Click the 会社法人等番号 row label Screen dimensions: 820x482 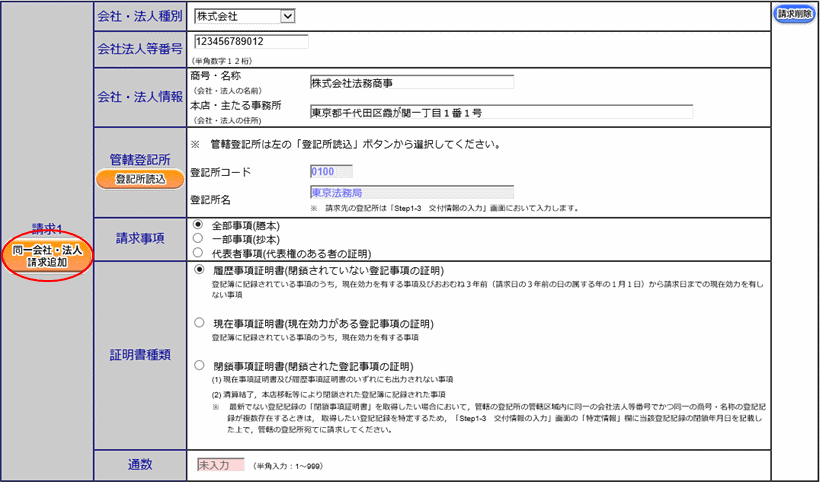[x=140, y=49]
